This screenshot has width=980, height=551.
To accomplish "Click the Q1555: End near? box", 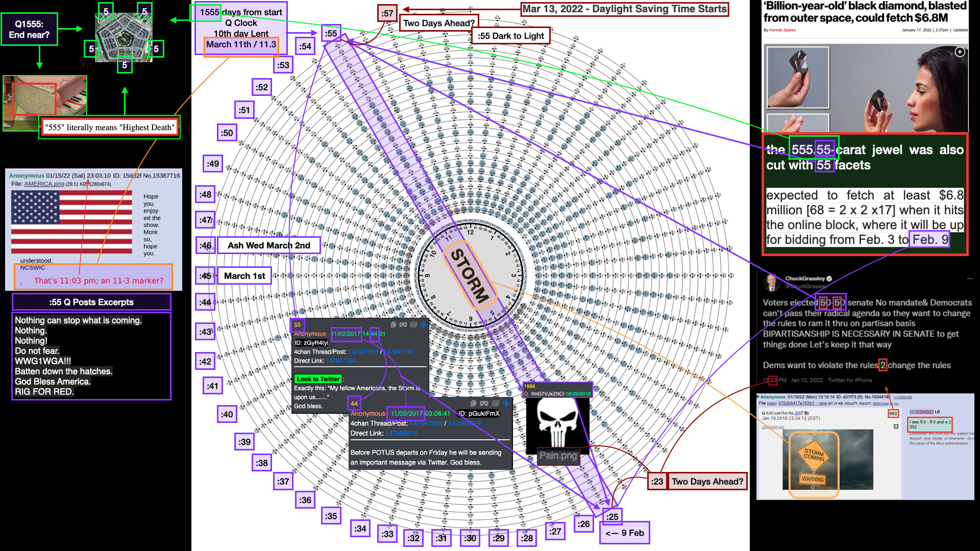I will pyautogui.click(x=29, y=29).
